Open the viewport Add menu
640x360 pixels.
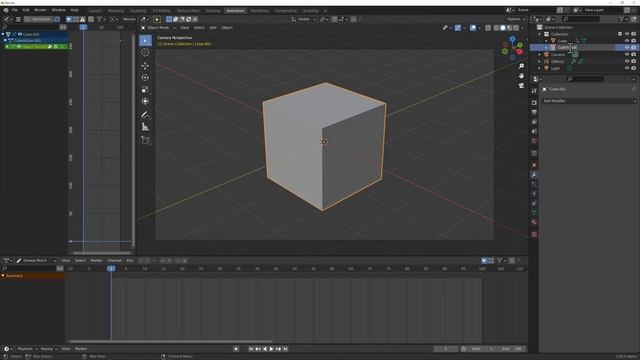tap(213, 28)
